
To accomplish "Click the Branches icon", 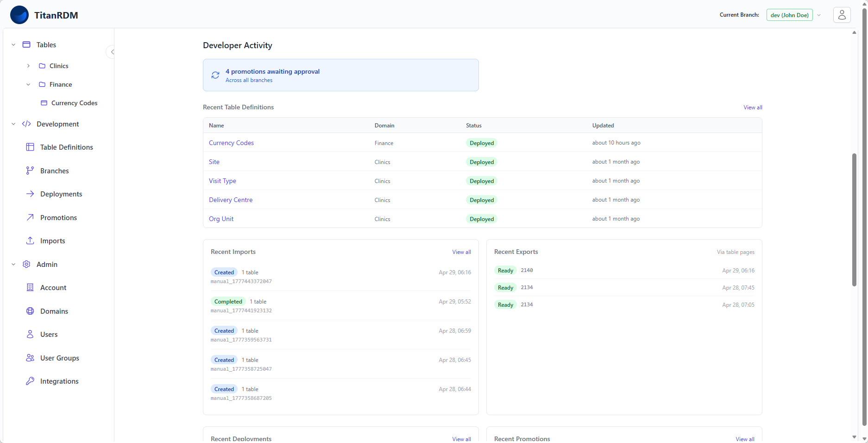I will [30, 171].
